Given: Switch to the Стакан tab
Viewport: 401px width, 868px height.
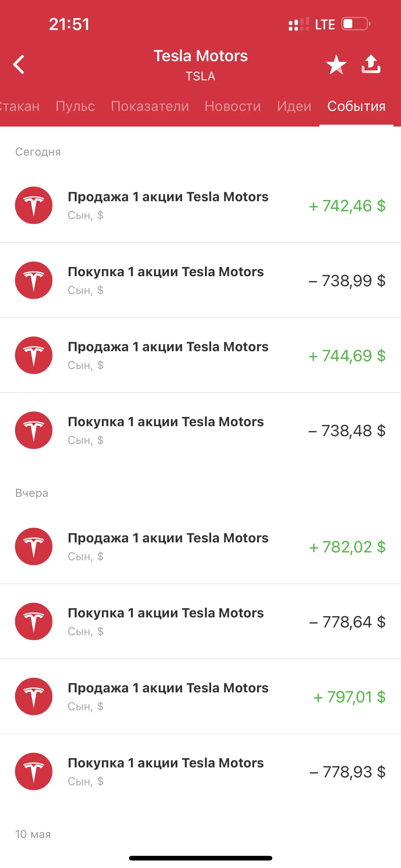Looking at the screenshot, I should 20,106.
